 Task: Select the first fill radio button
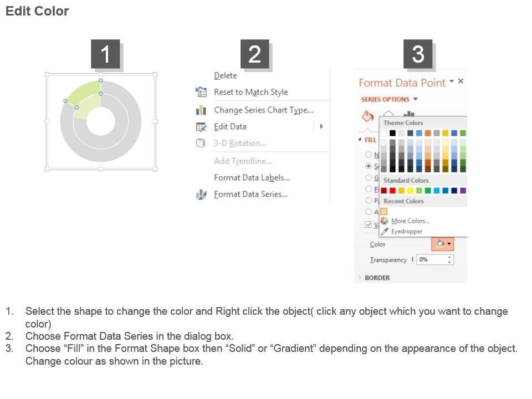(369, 155)
